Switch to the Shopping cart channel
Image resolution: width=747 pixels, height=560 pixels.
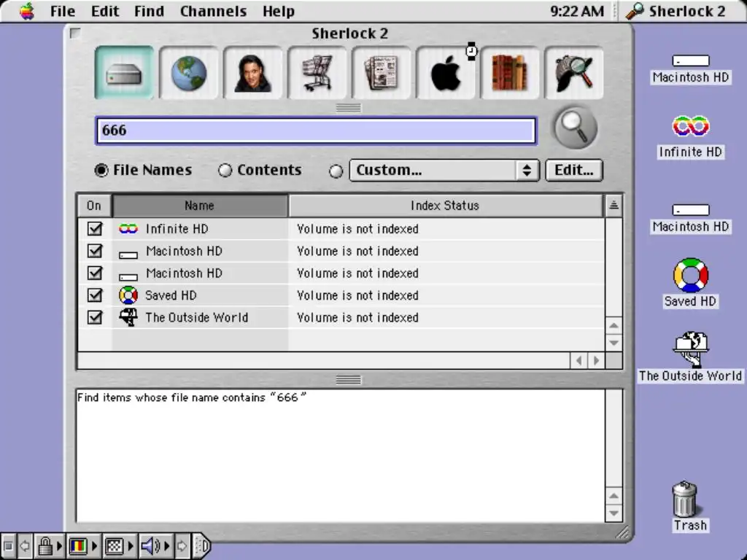(317, 72)
